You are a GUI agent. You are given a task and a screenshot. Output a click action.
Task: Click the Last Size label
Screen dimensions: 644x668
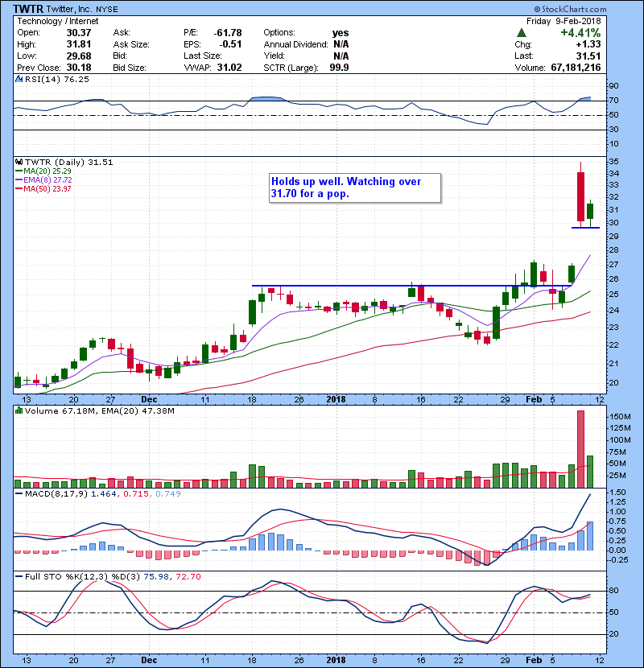(x=203, y=56)
